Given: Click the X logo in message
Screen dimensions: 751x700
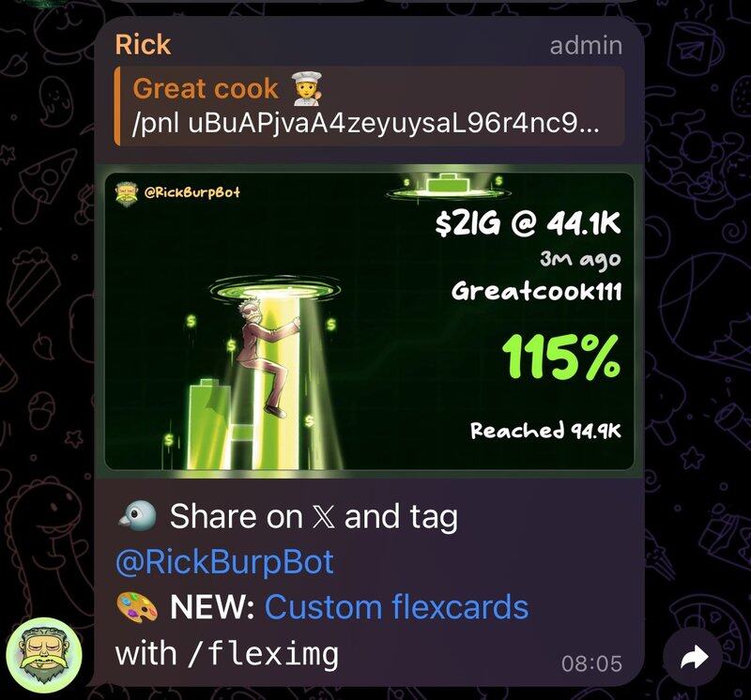Looking at the screenshot, I should tap(323, 517).
